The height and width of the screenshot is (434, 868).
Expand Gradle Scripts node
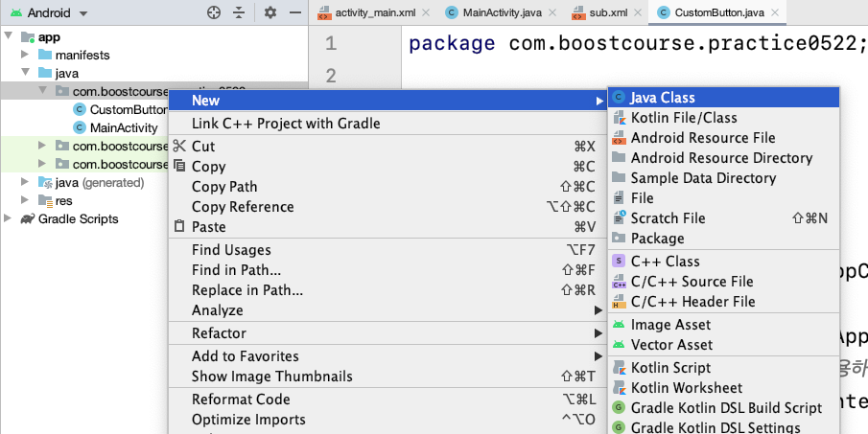[8, 218]
